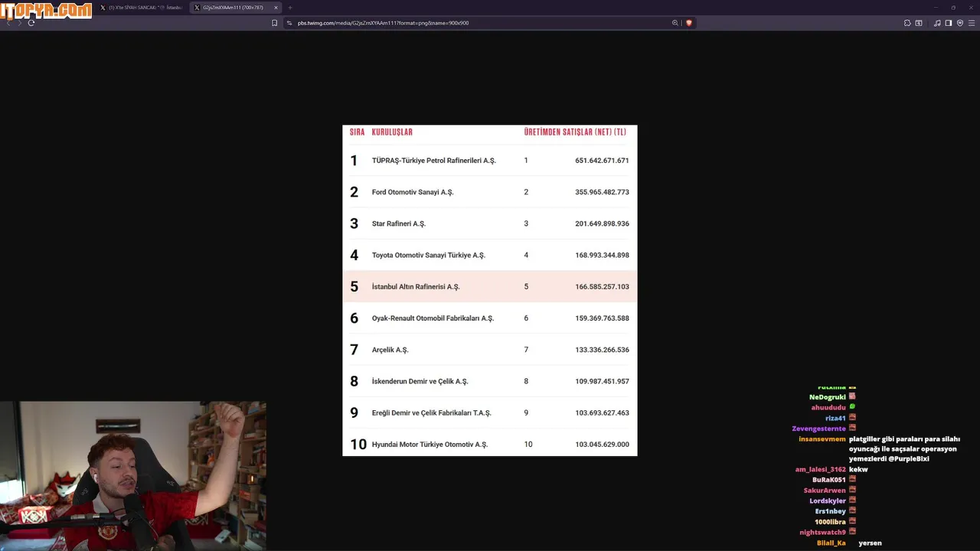This screenshot has width=980, height=551.
Task: Close the G2jsZmXYAAm111 tab
Action: 276,8
